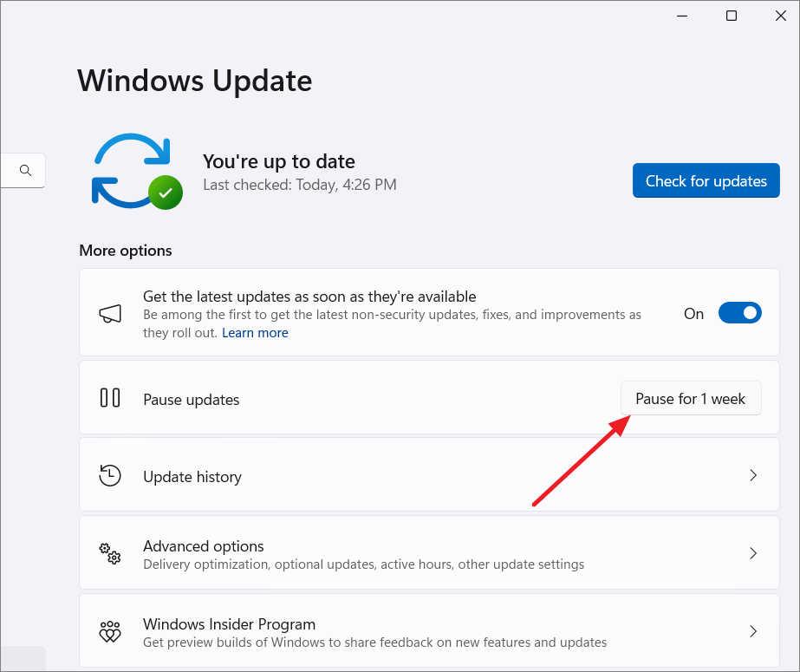Click the Pause updates label
This screenshot has height=672, width=800.
click(x=192, y=400)
